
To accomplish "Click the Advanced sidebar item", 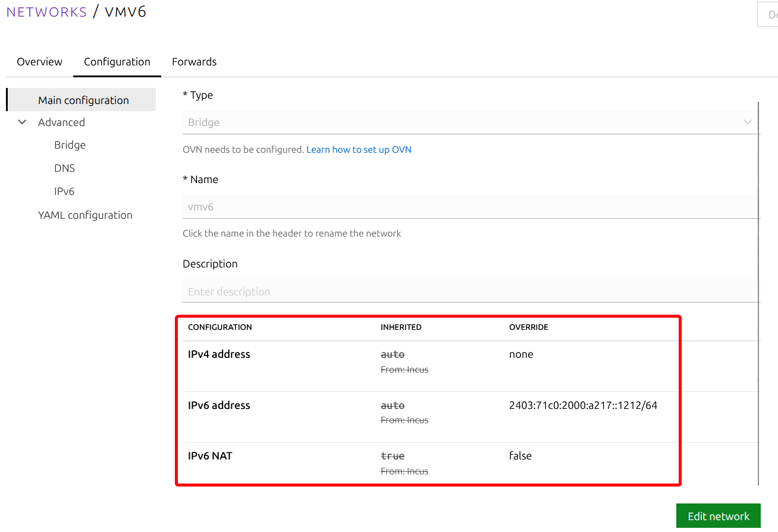I will click(x=61, y=122).
